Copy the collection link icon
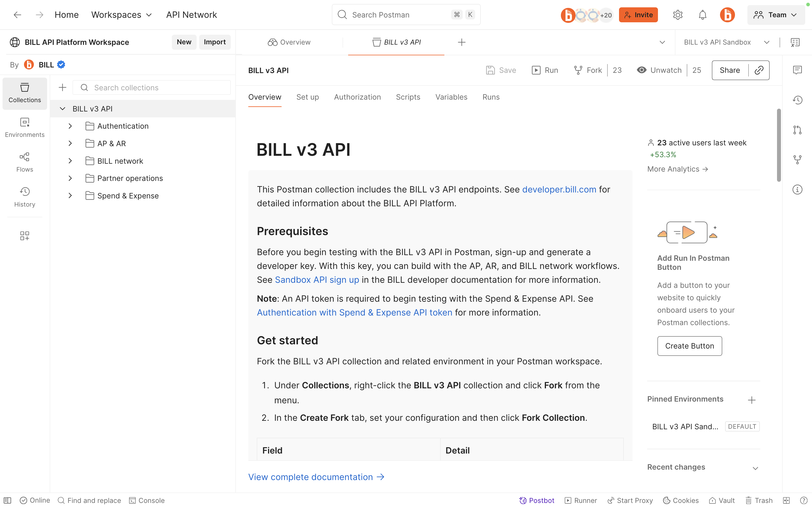812x508 pixels. 759,70
